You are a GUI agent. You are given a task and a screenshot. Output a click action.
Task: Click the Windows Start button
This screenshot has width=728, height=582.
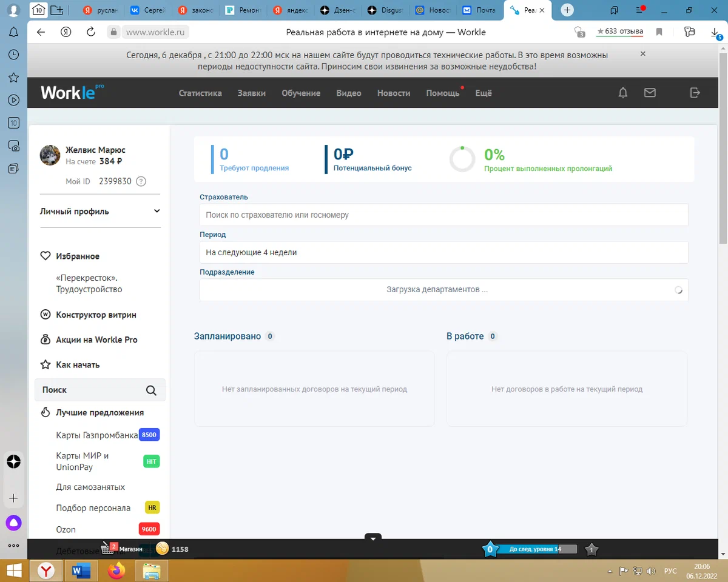(14, 570)
